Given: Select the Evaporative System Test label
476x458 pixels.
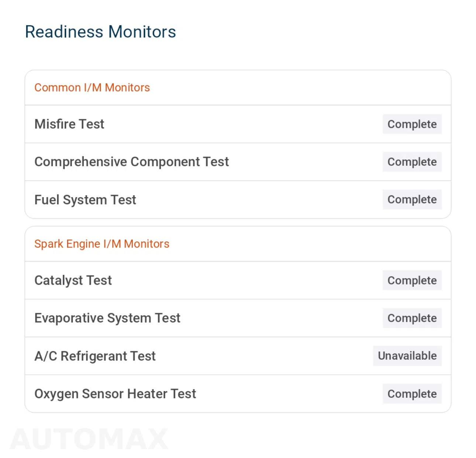Looking at the screenshot, I should [x=107, y=318].
